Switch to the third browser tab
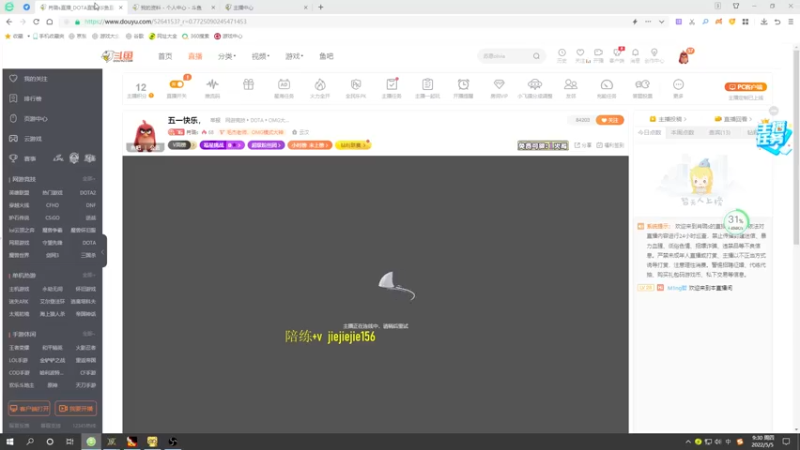Viewport: 800px width, 450px height. click(266, 7)
